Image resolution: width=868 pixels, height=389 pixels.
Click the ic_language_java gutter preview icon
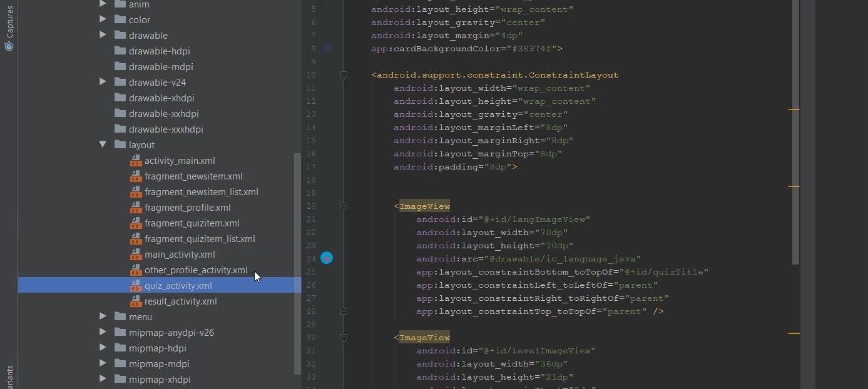(327, 258)
